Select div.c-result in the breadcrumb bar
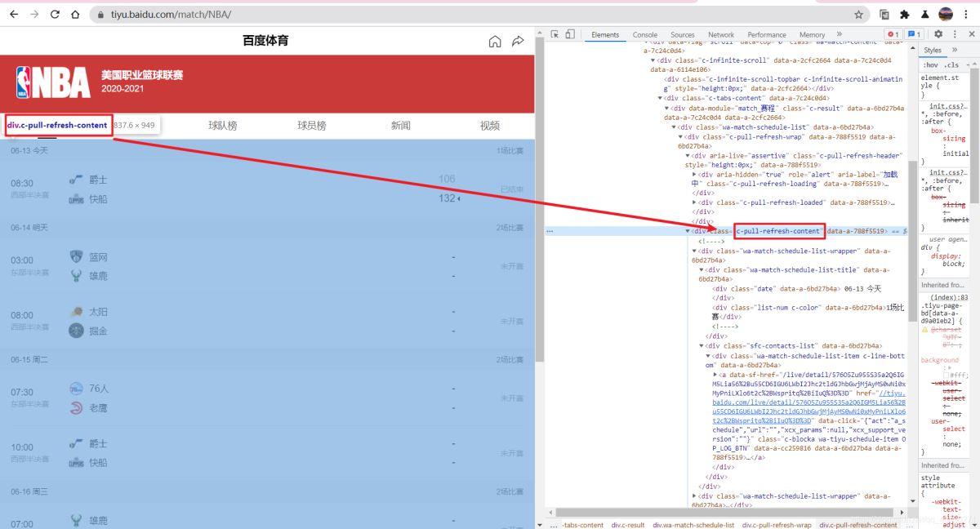The height and width of the screenshot is (529, 980). (628, 525)
